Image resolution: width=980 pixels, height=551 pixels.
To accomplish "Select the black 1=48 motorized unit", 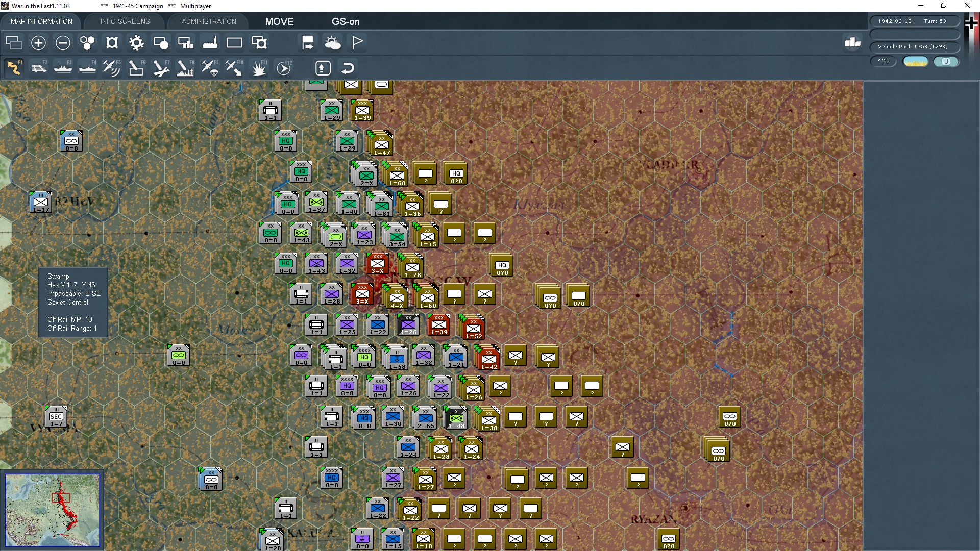I will pos(456,417).
